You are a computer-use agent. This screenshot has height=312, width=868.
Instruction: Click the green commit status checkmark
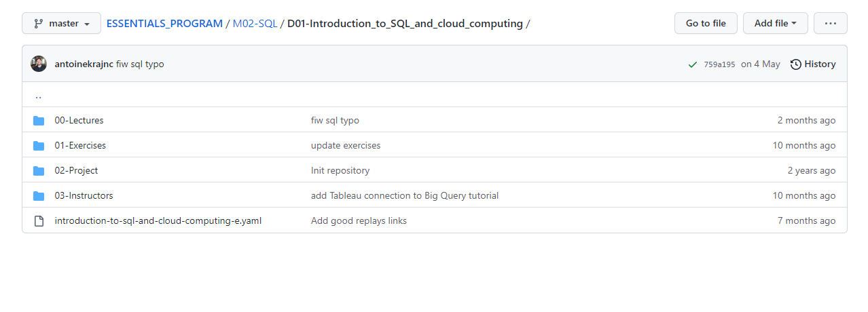pyautogui.click(x=693, y=64)
